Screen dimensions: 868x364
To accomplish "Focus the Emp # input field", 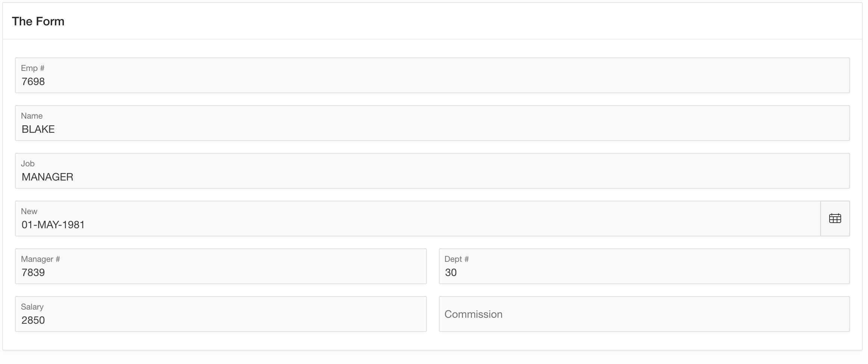I will point(432,81).
